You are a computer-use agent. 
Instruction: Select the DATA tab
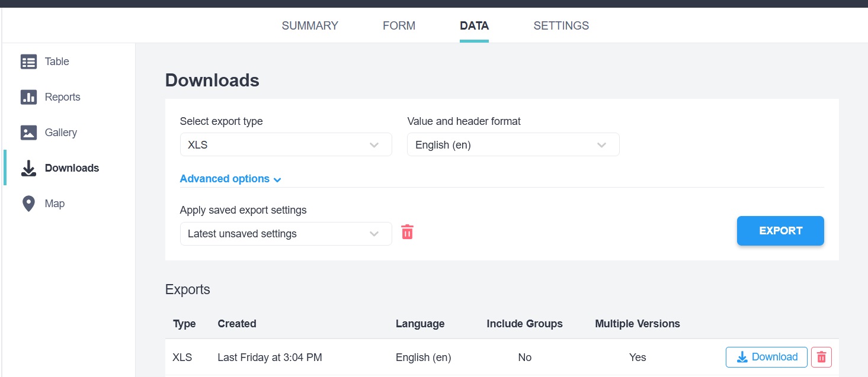(474, 25)
